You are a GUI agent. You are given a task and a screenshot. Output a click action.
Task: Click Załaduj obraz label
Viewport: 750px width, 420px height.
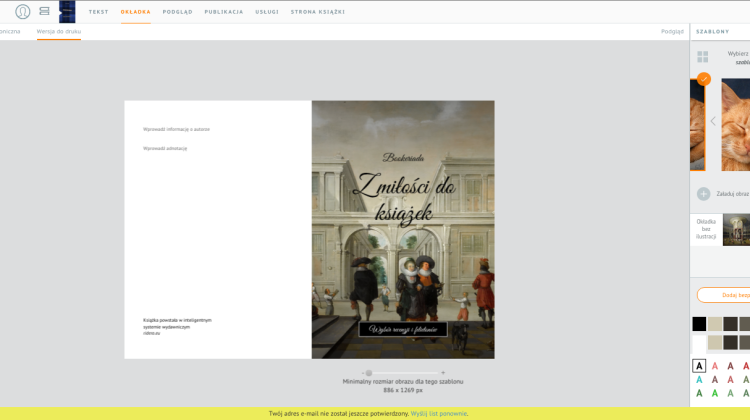coord(733,194)
